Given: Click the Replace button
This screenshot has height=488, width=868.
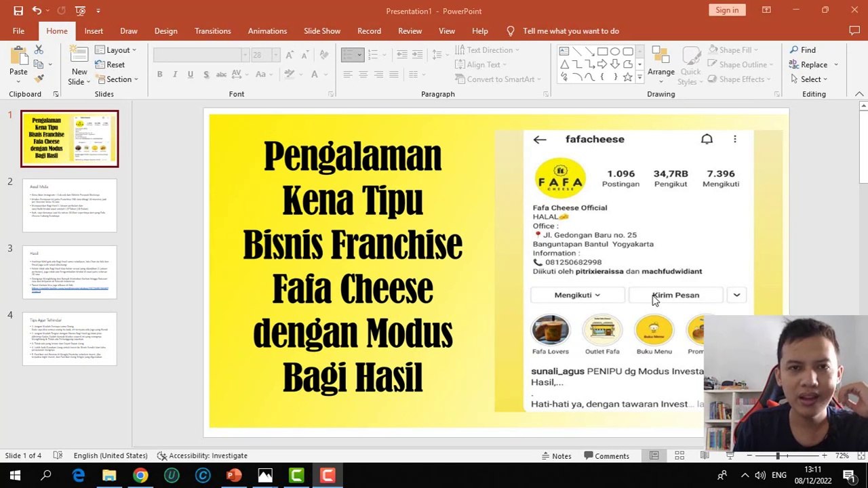Looking at the screenshot, I should click(x=808, y=64).
